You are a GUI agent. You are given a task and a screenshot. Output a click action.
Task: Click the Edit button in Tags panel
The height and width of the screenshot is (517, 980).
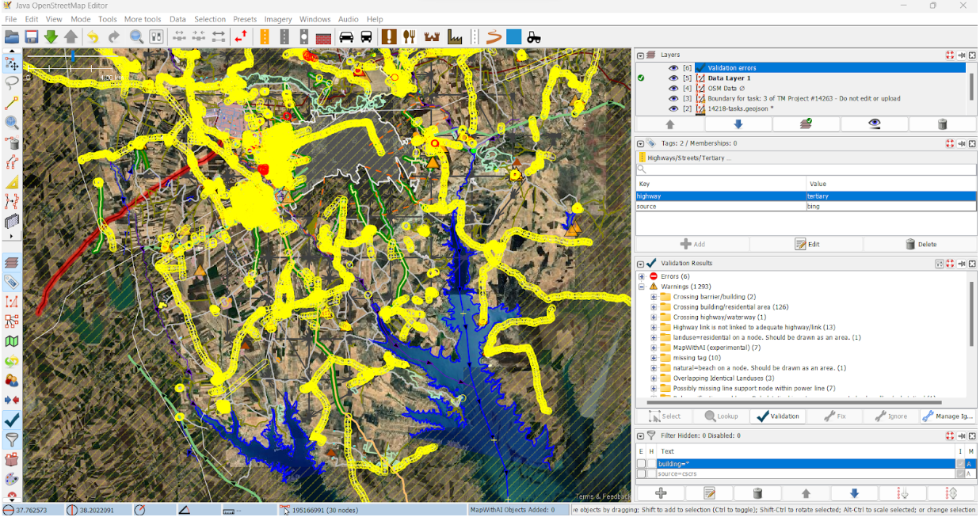click(x=806, y=245)
